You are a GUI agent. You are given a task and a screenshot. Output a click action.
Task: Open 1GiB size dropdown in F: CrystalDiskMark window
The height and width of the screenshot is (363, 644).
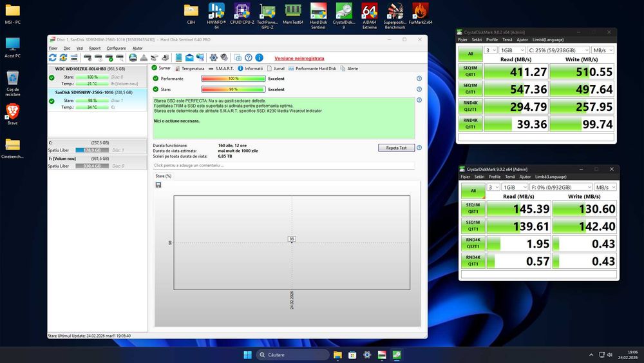pos(514,187)
